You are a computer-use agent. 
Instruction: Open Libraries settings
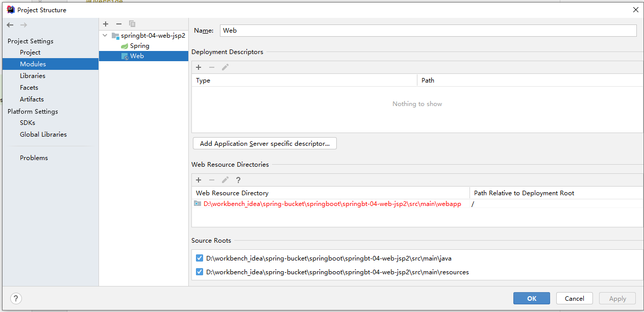click(x=33, y=76)
